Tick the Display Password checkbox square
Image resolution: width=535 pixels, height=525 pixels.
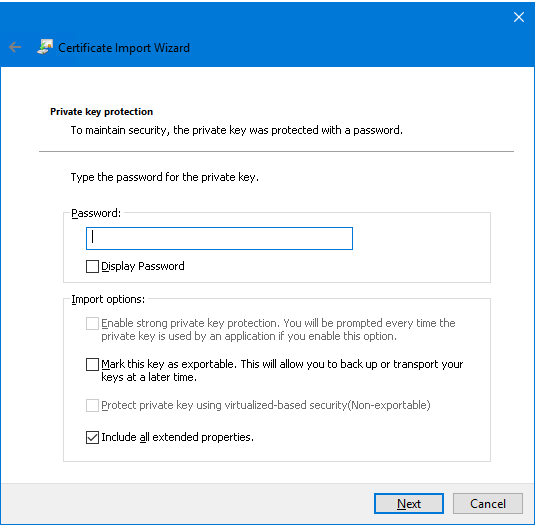[x=92, y=266]
